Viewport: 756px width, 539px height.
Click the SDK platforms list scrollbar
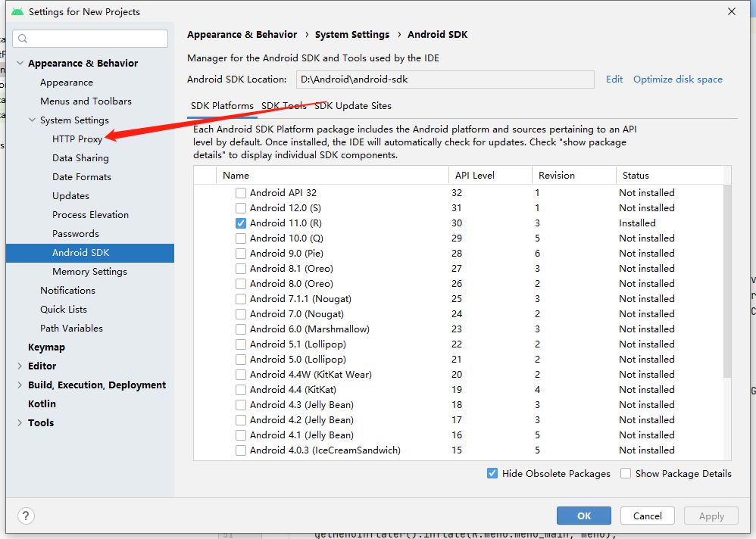tap(727, 282)
